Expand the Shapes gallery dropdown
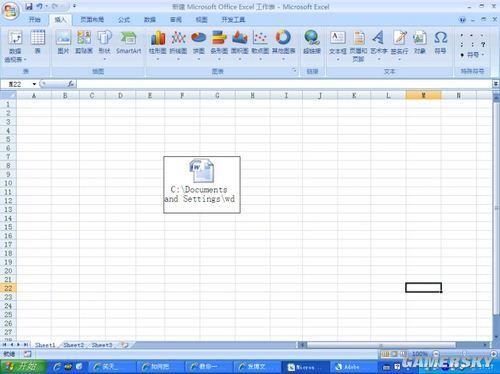The width and height of the screenshot is (500, 374). pyautogui.click(x=104, y=59)
